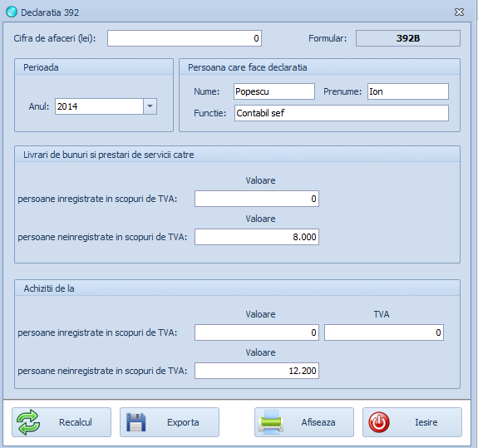Click the Iesire button label
Screen dimensions: 478x448
(426, 422)
